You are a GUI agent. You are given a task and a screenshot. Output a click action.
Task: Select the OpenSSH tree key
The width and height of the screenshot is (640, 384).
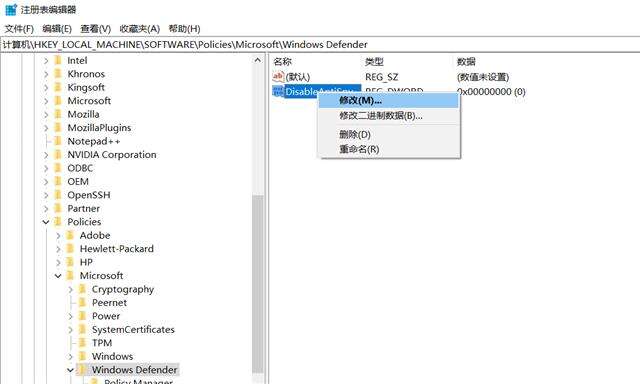point(89,195)
